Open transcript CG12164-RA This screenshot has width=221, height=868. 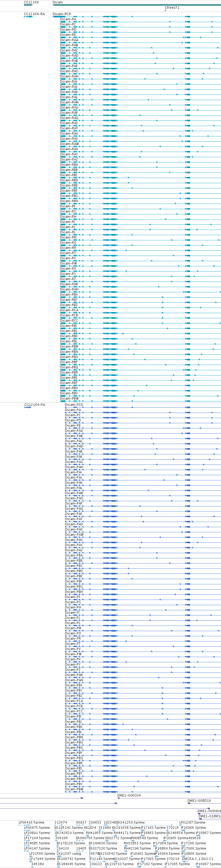[34, 14]
